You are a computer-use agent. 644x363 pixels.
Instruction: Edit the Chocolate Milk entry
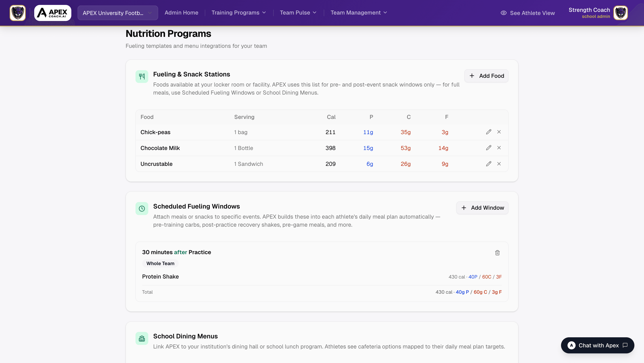[x=489, y=148]
